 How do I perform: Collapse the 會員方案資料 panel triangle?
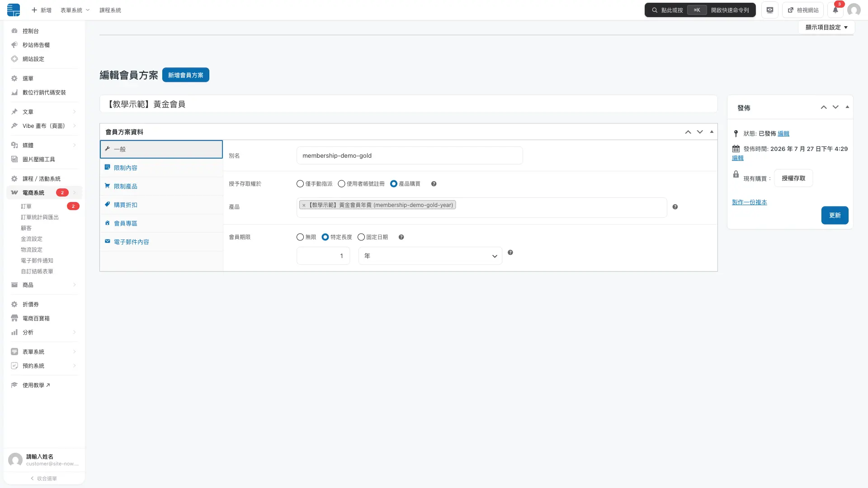tap(712, 132)
